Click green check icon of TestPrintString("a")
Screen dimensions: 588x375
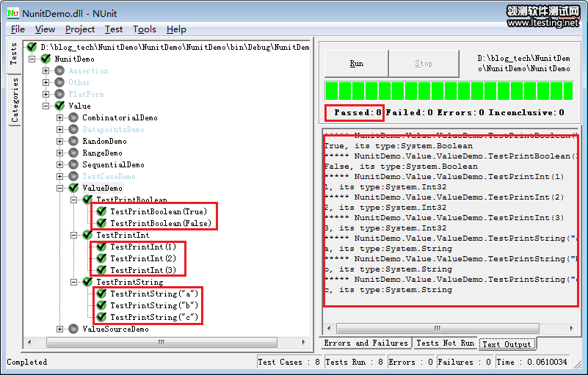point(101,294)
